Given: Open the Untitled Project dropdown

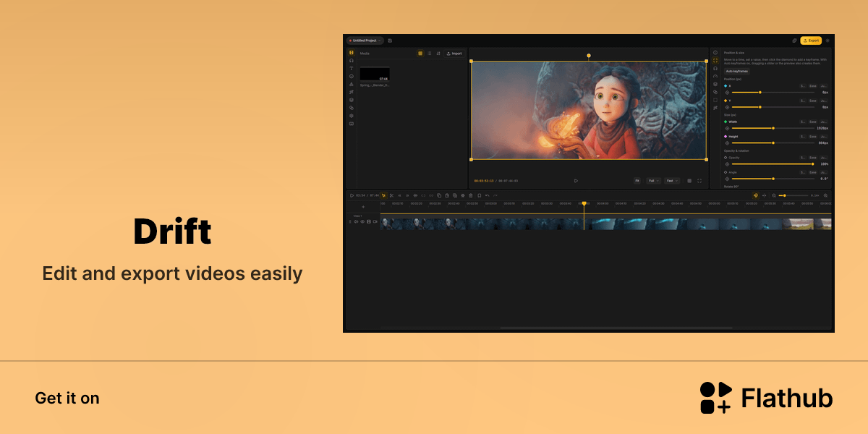Looking at the screenshot, I should click(x=365, y=41).
